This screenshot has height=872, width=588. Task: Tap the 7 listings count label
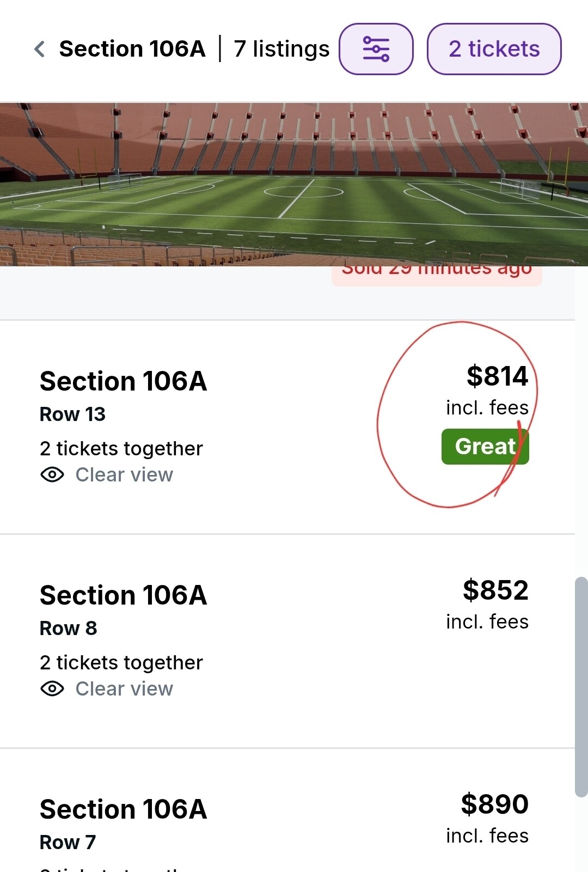(x=281, y=49)
